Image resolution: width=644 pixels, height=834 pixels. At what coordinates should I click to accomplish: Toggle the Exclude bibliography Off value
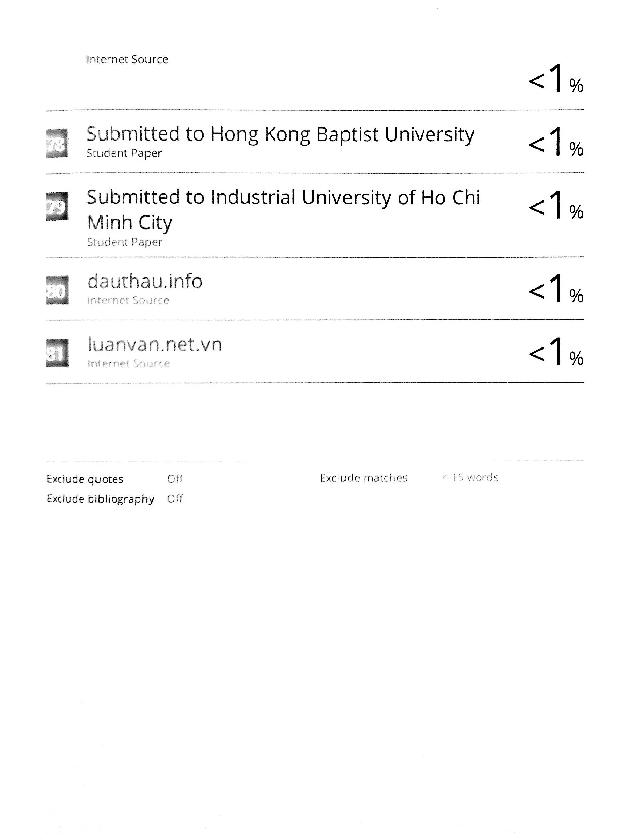coord(175,499)
